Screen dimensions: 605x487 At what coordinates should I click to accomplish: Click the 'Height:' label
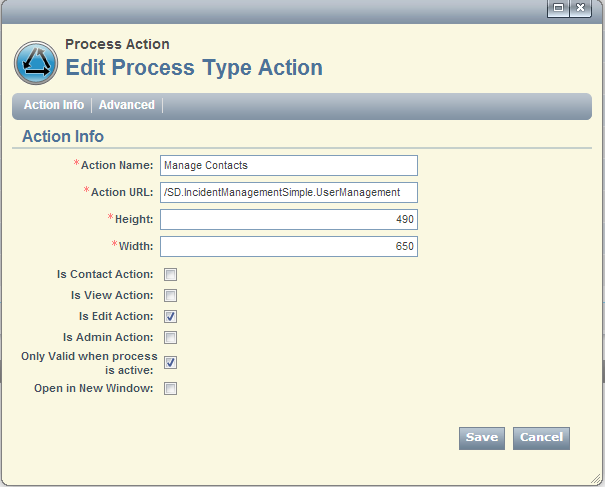pos(134,219)
